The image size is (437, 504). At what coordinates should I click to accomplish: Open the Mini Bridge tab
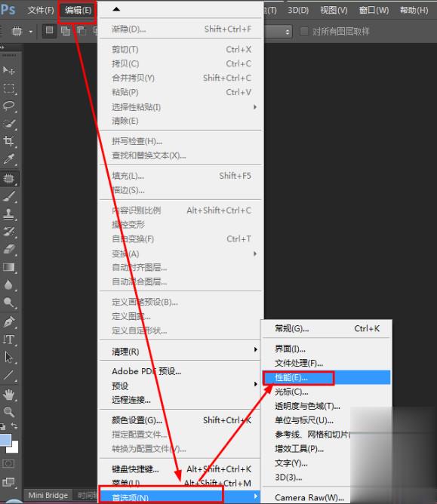[x=48, y=495]
